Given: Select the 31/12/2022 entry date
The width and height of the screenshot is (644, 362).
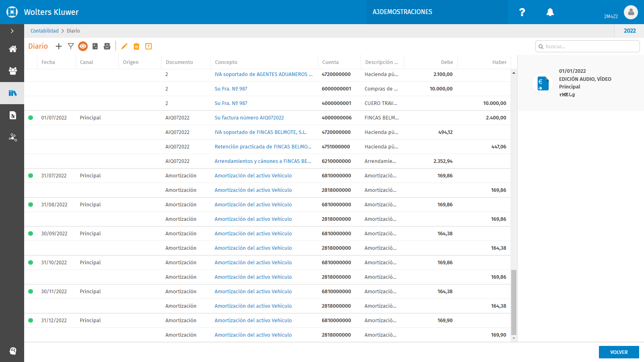Looking at the screenshot, I should pyautogui.click(x=54, y=321).
